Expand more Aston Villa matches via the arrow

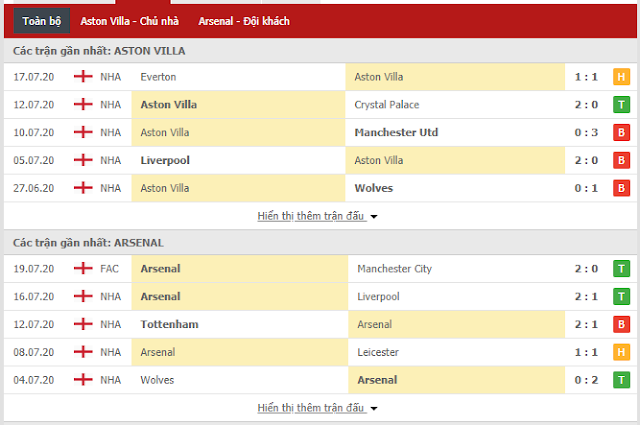tap(374, 217)
